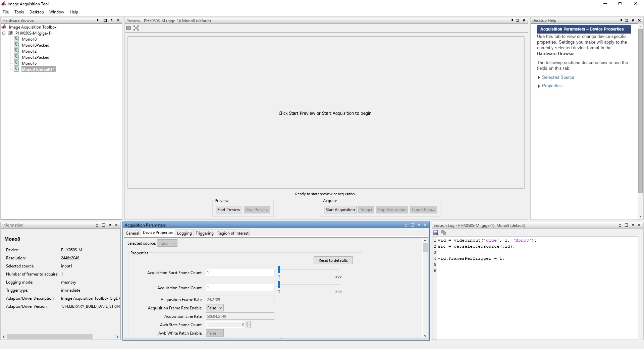Click the Start Preview button
The image size is (644, 349).
[x=228, y=209]
